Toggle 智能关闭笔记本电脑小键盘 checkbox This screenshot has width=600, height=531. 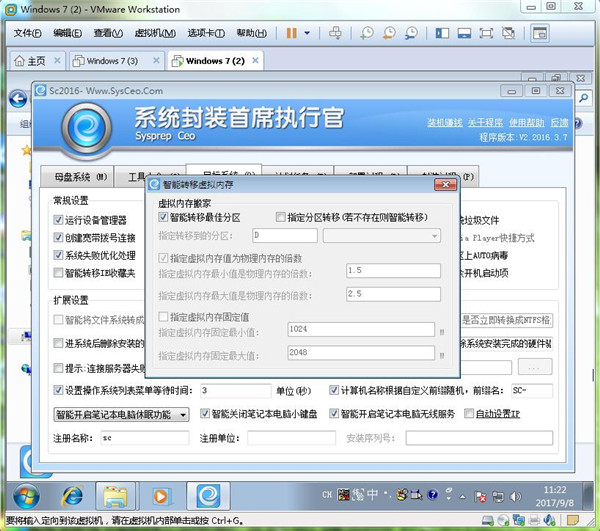coord(205,413)
